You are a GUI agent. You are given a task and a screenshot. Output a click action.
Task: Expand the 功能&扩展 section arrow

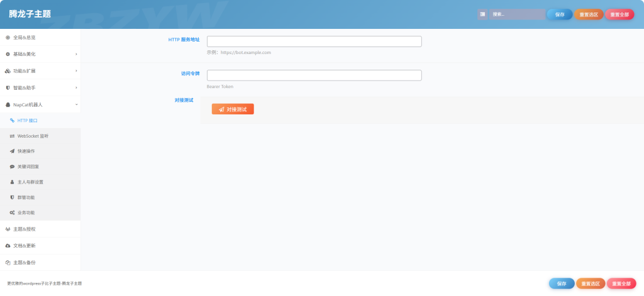(x=76, y=71)
